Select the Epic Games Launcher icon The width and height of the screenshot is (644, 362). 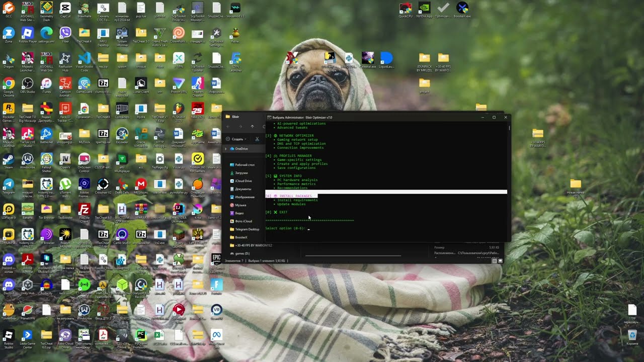(x=216, y=262)
